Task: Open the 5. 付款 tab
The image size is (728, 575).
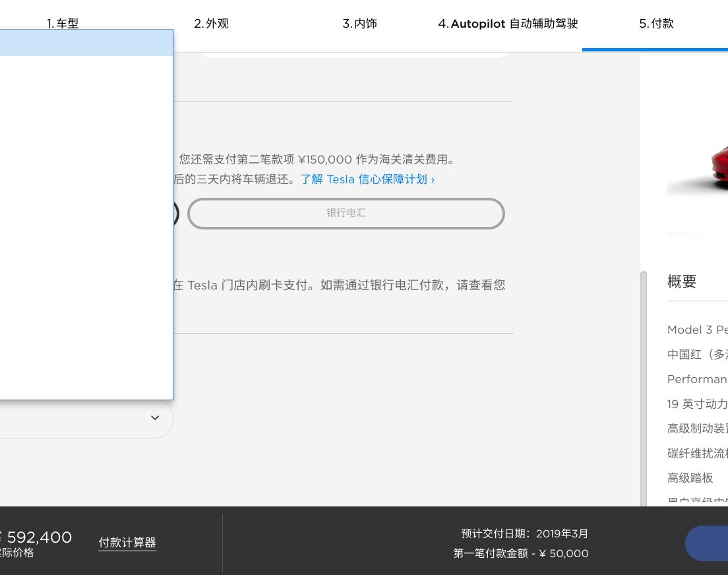Action: click(656, 23)
